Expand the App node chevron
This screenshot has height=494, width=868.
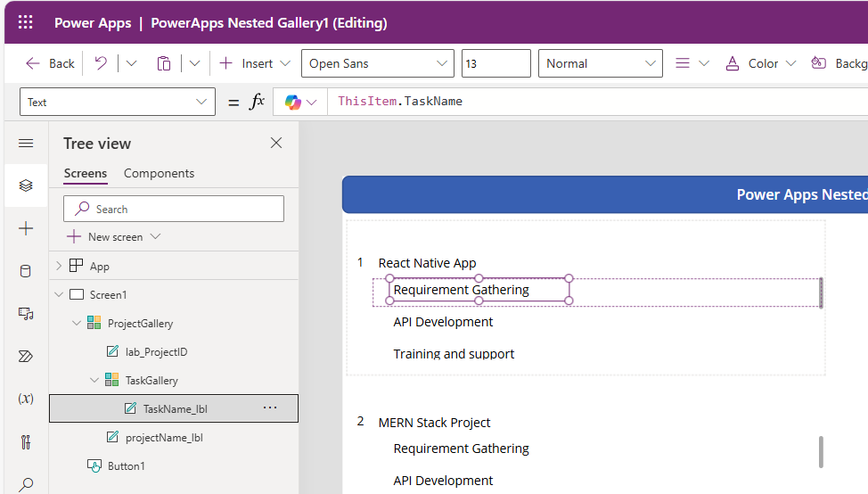click(x=59, y=266)
